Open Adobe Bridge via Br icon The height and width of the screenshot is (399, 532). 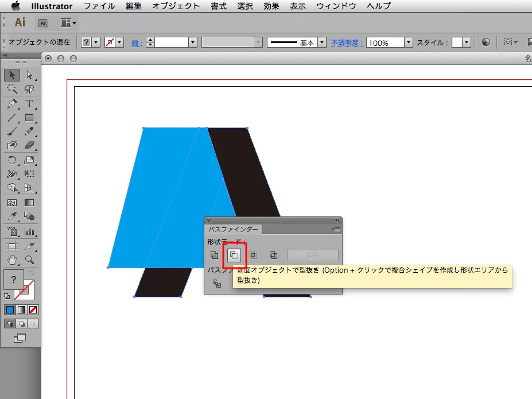click(43, 23)
